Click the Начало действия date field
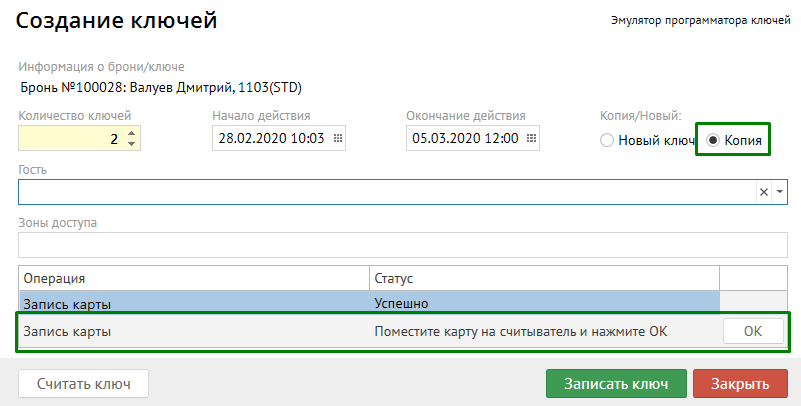The width and height of the screenshot is (801, 406). click(x=270, y=138)
